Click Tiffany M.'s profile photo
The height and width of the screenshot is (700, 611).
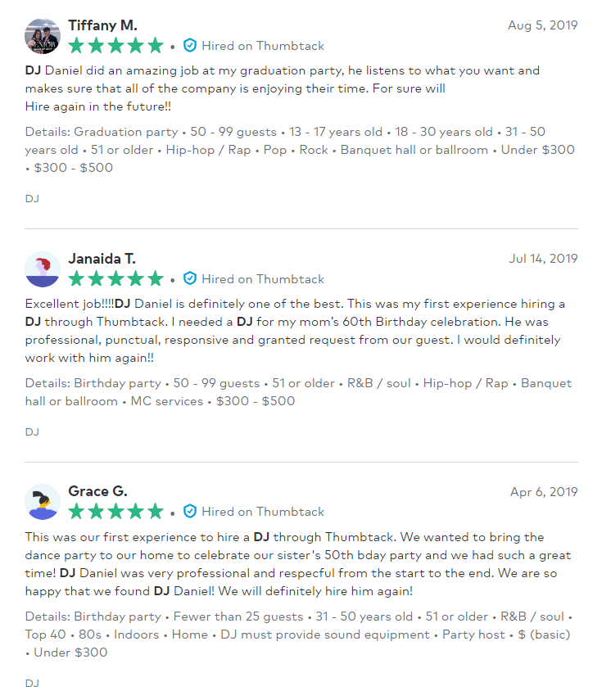[43, 36]
